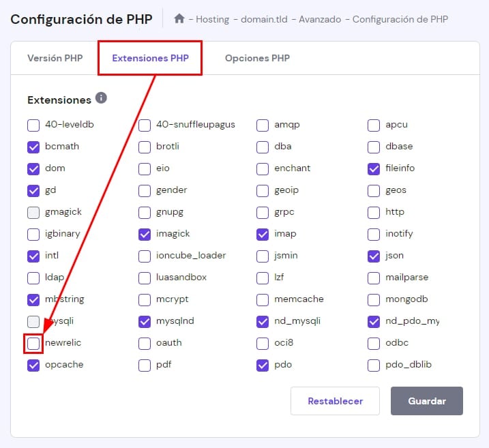Tick the brotli extension checkbox
Image resolution: width=489 pixels, height=448 pixels.
(145, 147)
